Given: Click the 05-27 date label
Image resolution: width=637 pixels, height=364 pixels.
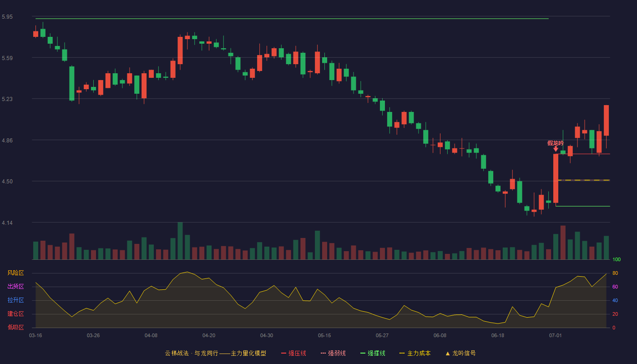Looking at the screenshot, I should pyautogui.click(x=382, y=335).
